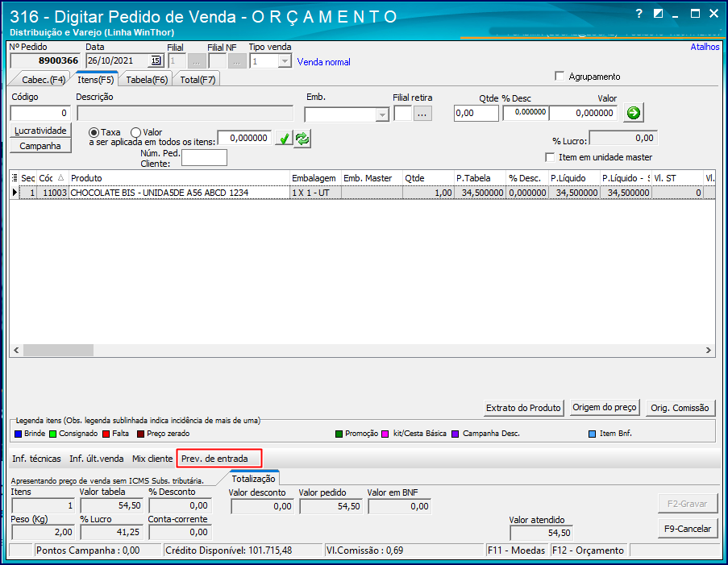Click the Valor input field at top

coord(583,113)
